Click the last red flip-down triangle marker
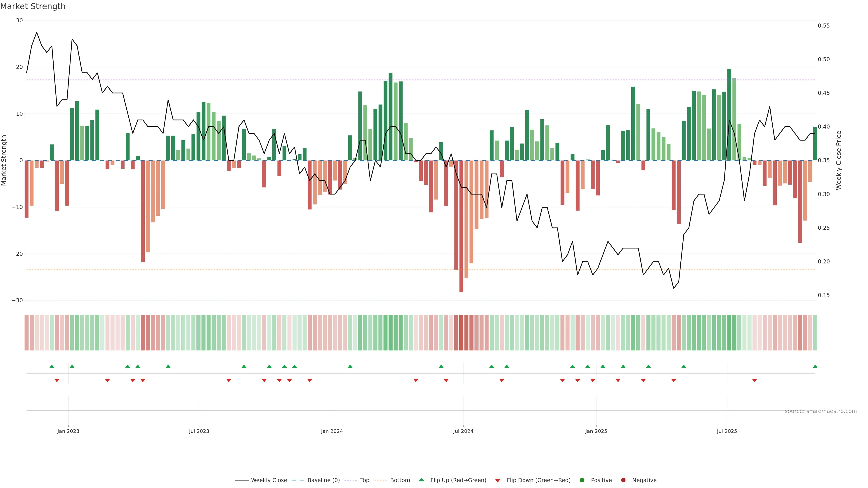 click(755, 380)
